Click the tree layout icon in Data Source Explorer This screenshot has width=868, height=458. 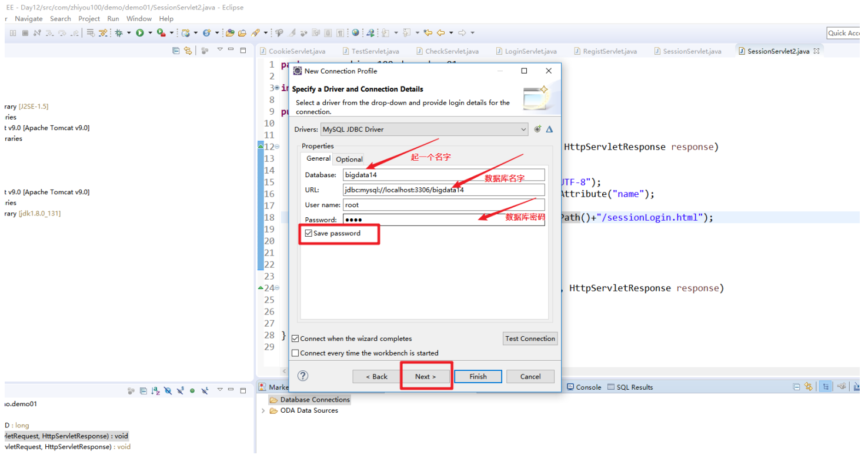click(x=826, y=387)
